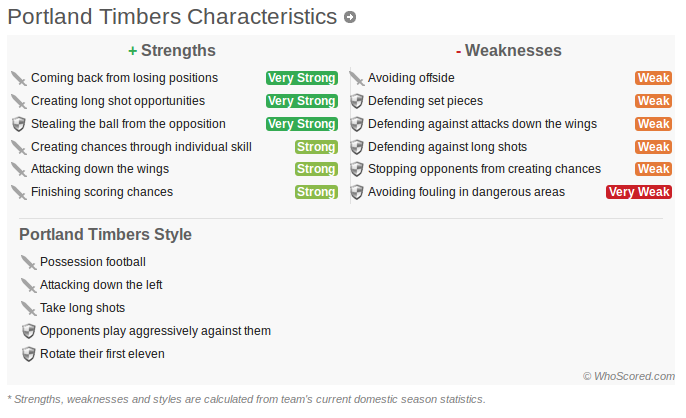
Task: Click Strong badge for Finishing scoring chances
Action: point(316,192)
